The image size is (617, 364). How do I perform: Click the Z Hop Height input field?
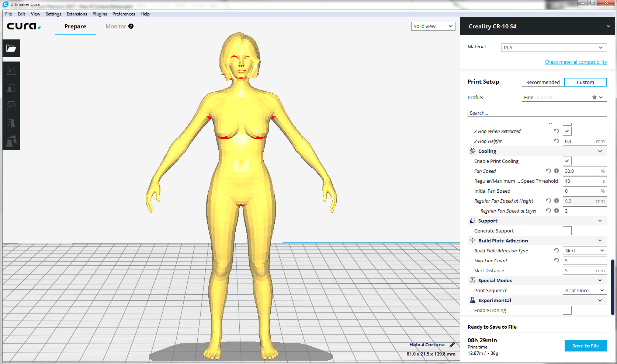pos(585,141)
